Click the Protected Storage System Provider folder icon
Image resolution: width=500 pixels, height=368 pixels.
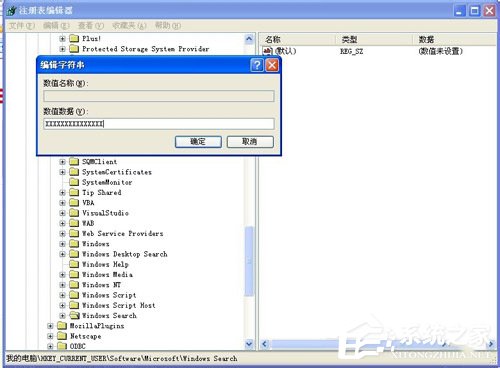point(74,49)
